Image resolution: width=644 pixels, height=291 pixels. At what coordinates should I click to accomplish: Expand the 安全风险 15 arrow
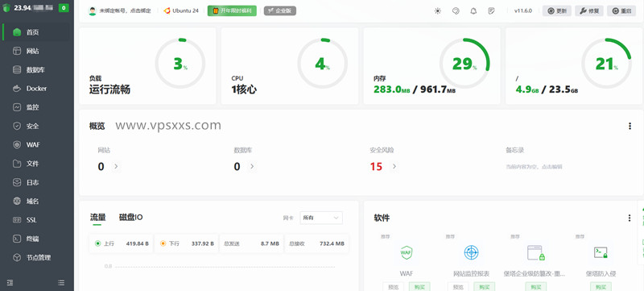click(394, 167)
